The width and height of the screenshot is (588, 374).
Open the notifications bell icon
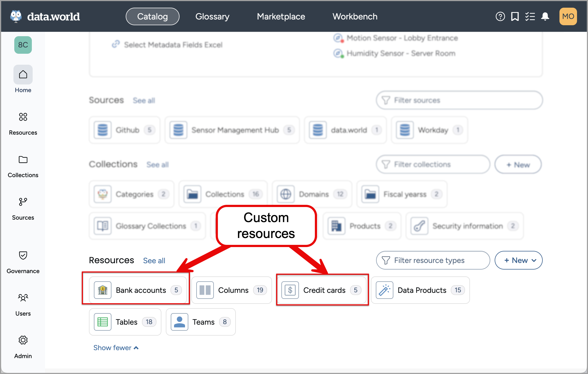pos(545,16)
